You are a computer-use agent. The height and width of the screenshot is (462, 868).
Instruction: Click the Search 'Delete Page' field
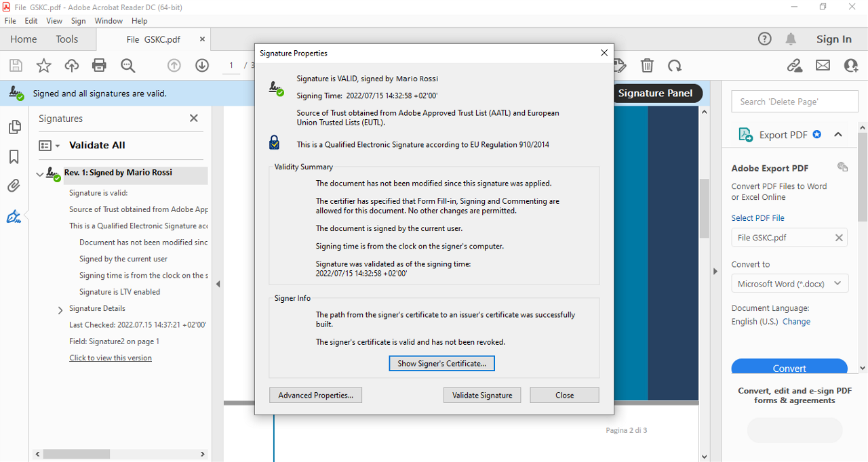point(794,102)
